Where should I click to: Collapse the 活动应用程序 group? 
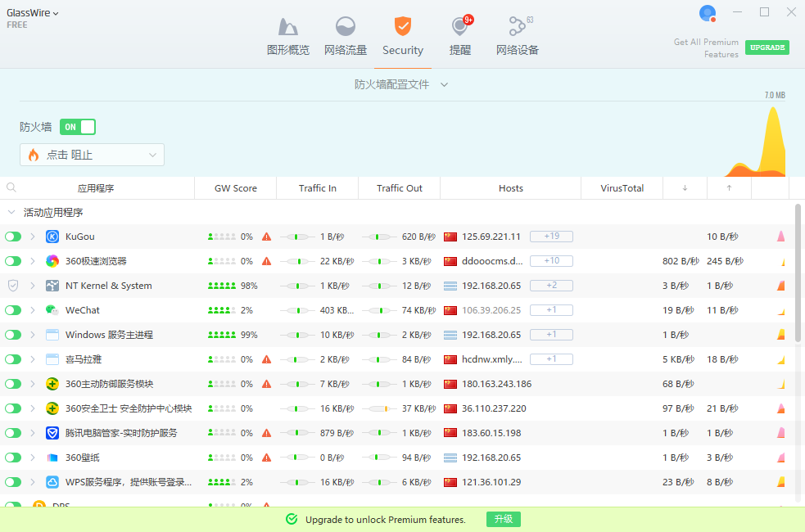tap(11, 212)
